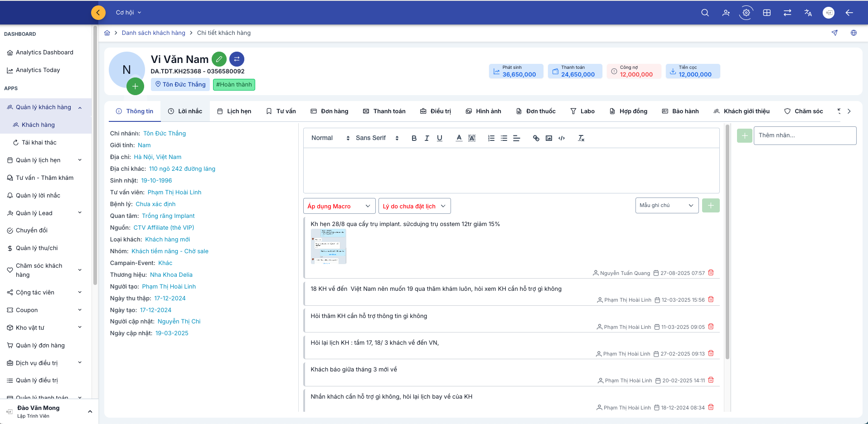The height and width of the screenshot is (424, 868).
Task: Open the Áp dụng Macro dropdown
Action: coord(339,206)
